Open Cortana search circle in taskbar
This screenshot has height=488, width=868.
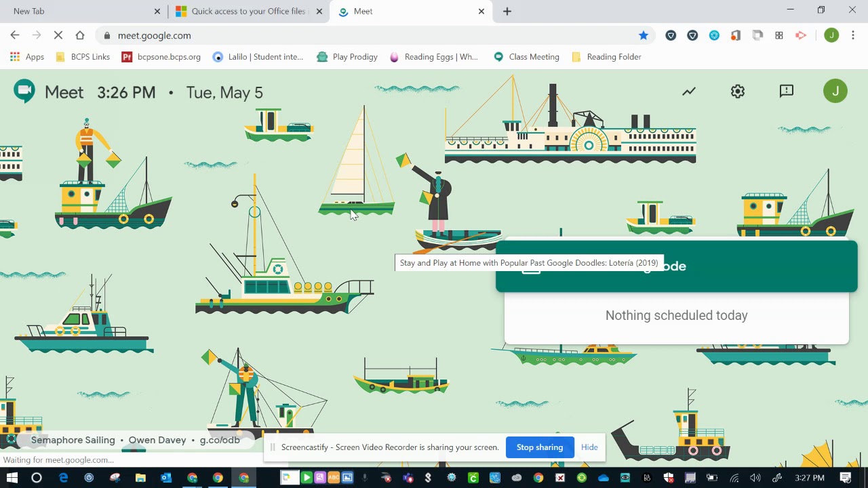[x=37, y=478]
